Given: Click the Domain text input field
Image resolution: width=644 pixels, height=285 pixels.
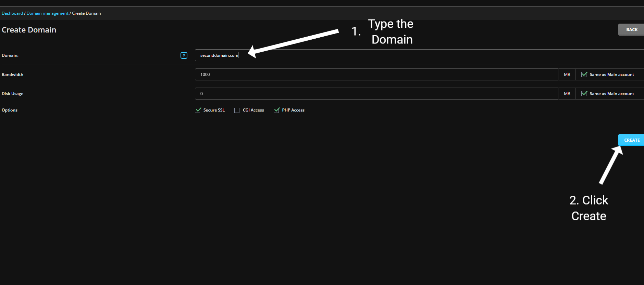Looking at the screenshot, I should 419,55.
